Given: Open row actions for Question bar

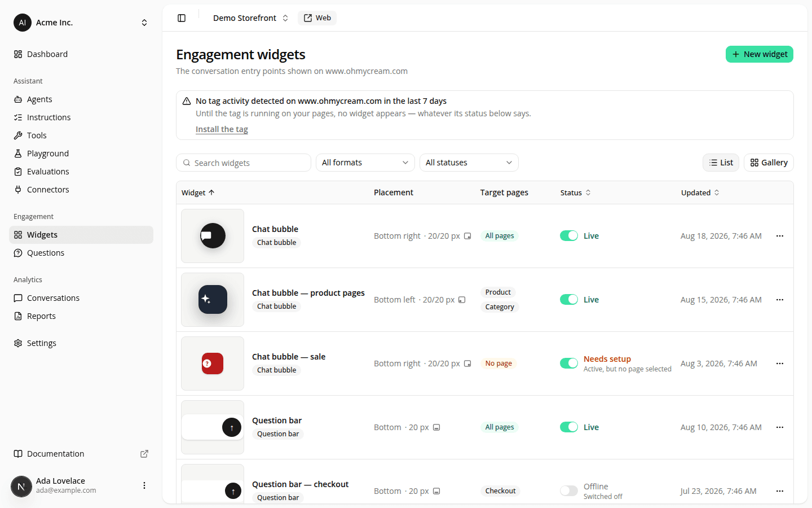Looking at the screenshot, I should click(x=780, y=427).
